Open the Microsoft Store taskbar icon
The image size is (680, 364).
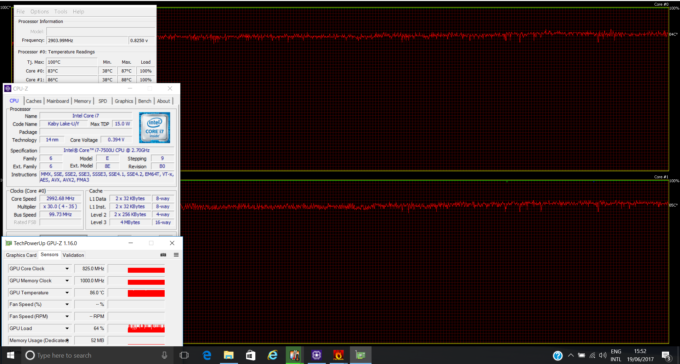pos(251,355)
